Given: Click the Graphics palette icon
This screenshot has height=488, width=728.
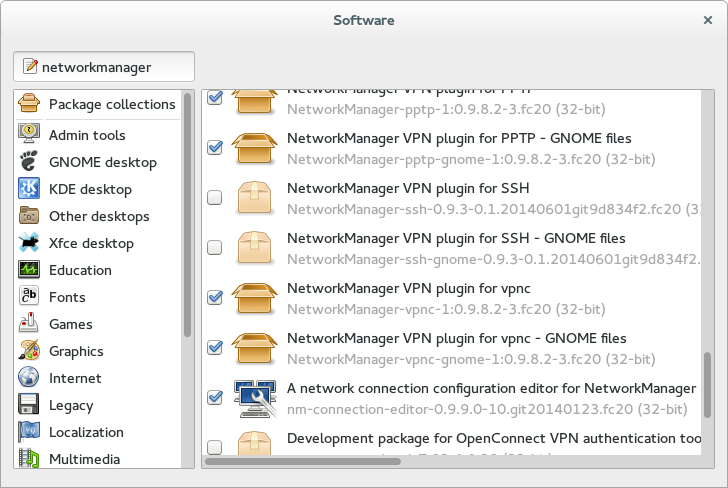Looking at the screenshot, I should [x=30, y=351].
